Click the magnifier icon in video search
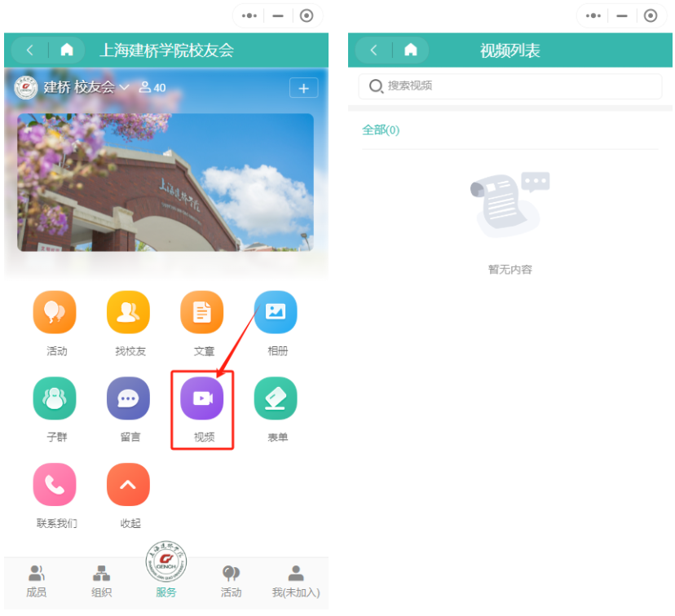The image size is (675, 616). pos(376,86)
